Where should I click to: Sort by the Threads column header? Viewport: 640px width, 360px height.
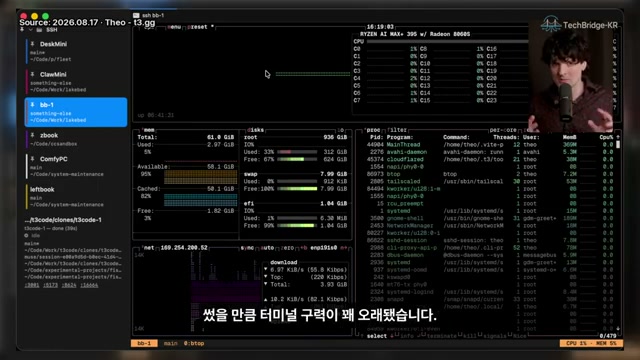pyautogui.click(x=506, y=137)
